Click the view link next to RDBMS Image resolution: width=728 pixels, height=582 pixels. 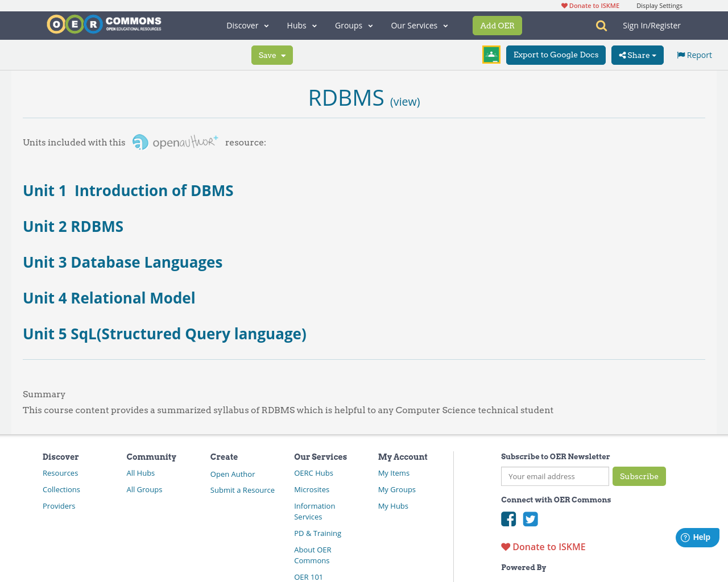tap(405, 101)
